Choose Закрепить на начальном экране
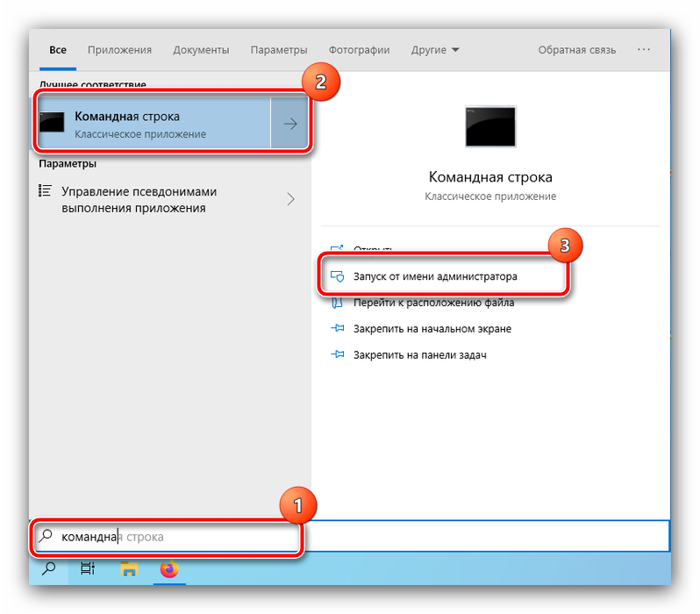700x614 pixels. (x=432, y=329)
